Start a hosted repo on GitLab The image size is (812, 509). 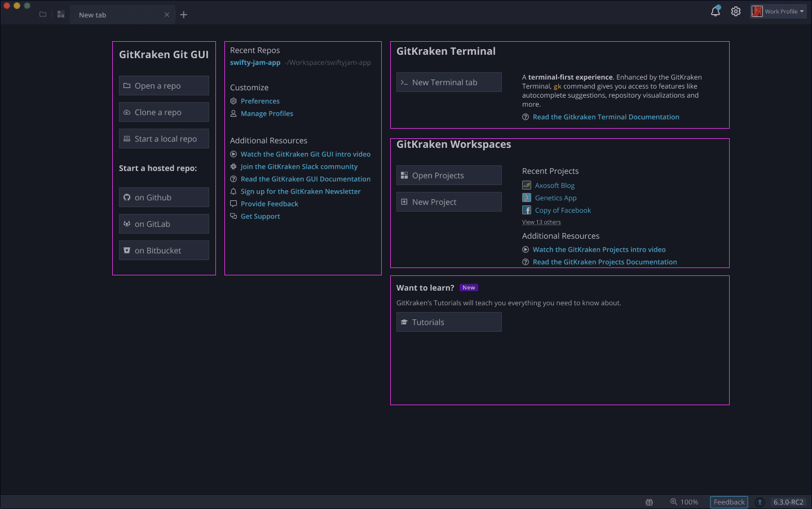coord(164,224)
